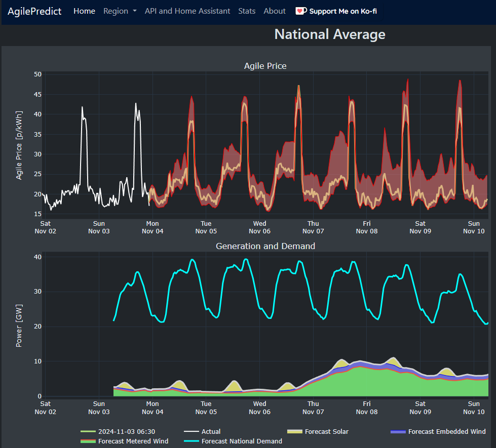Viewport: 496px width, 448px height.
Task: Expand the Region dropdown menu
Action: coord(120,11)
